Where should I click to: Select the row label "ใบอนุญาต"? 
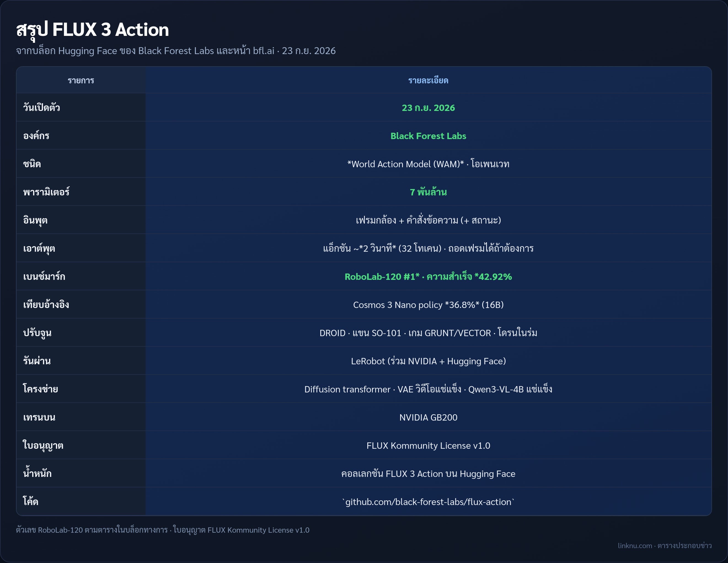click(43, 446)
